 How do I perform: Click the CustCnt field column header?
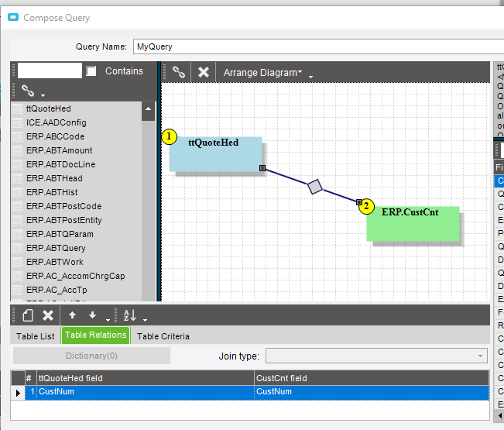[x=372, y=378]
